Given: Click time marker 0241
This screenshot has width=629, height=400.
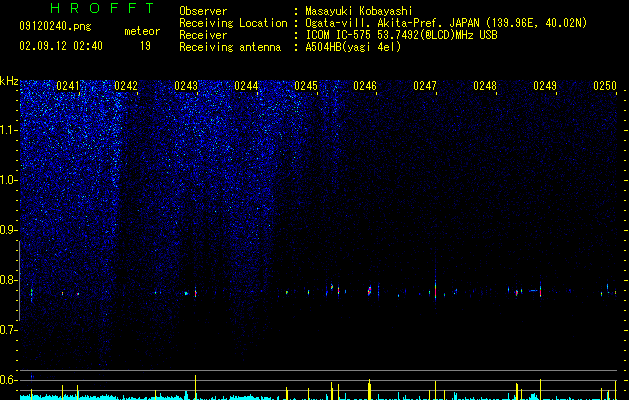Looking at the screenshot, I should click(x=68, y=86).
